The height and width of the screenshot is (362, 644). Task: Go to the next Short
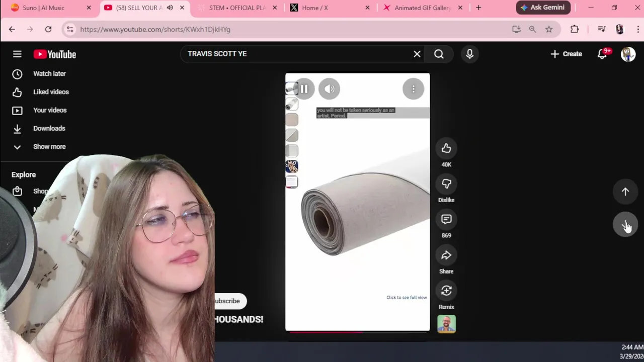click(x=625, y=224)
